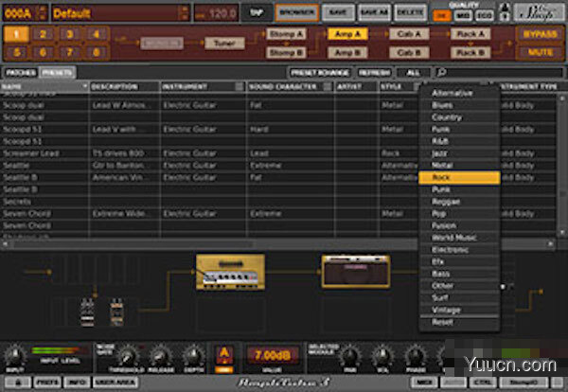Step the Default preset name arrows

185,13
